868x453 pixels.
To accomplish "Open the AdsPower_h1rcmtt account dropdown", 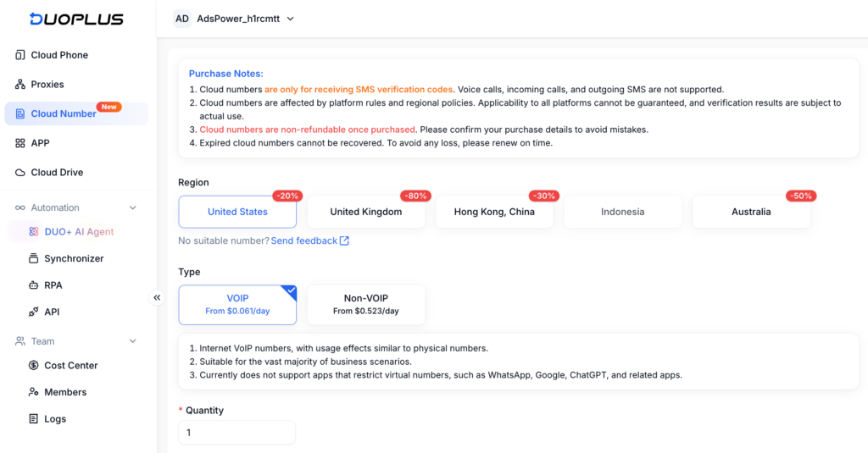I will click(x=234, y=19).
